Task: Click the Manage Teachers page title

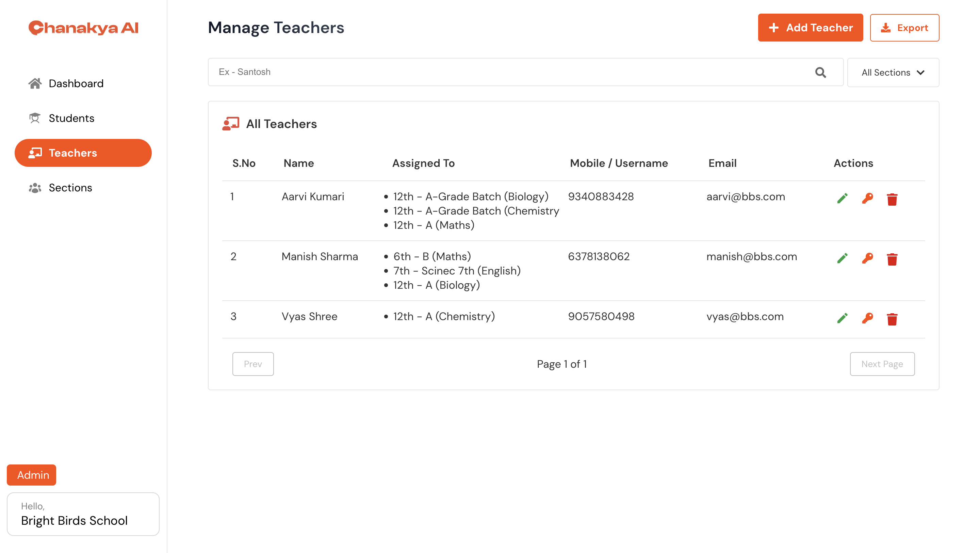Action: pos(276,28)
